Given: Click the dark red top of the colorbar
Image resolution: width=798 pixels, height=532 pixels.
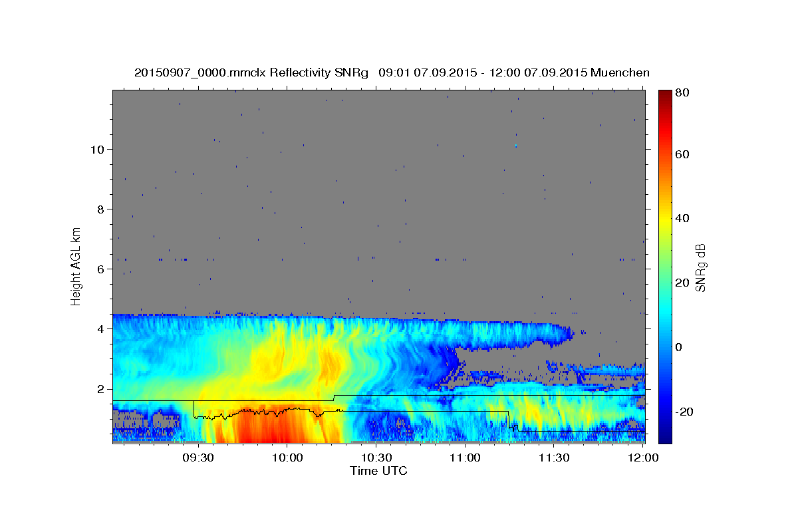Looking at the screenshot, I should pyautogui.click(x=665, y=96).
